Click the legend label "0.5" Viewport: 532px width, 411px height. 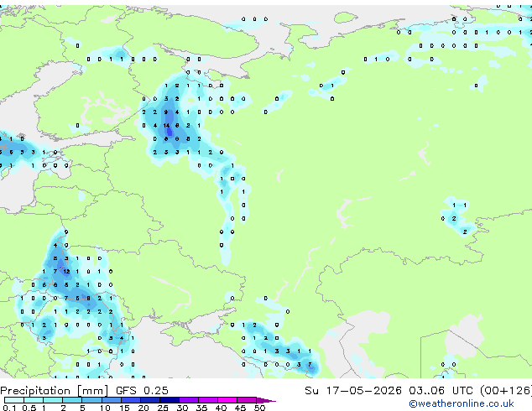tap(29, 408)
